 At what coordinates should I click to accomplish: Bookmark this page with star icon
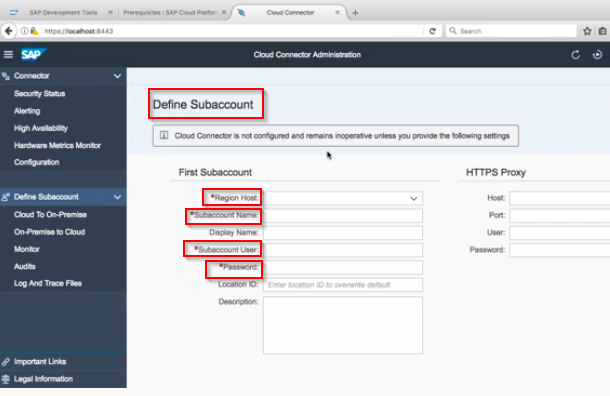[587, 31]
